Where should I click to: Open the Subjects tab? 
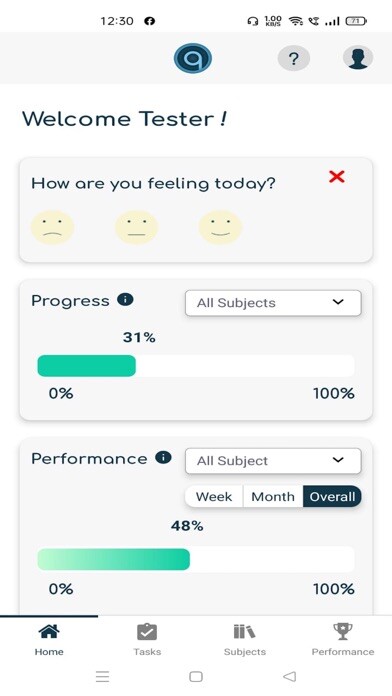tap(245, 639)
